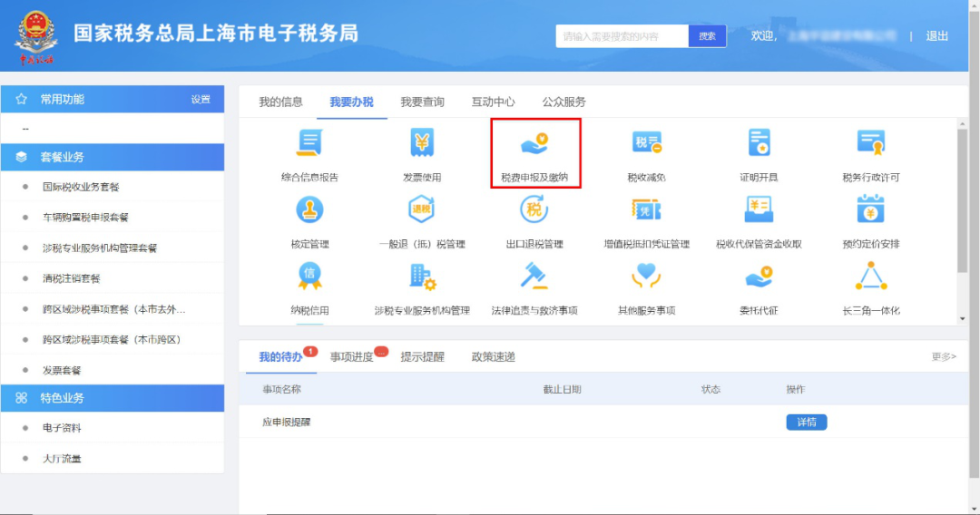Open 纳税信用 badge icon
The height and width of the screenshot is (515, 980).
tap(309, 276)
